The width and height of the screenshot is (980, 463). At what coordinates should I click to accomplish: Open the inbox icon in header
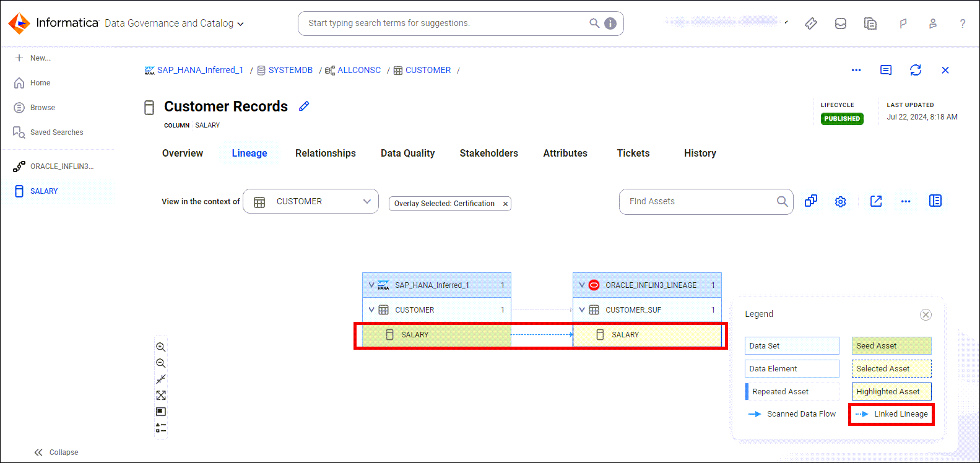841,24
